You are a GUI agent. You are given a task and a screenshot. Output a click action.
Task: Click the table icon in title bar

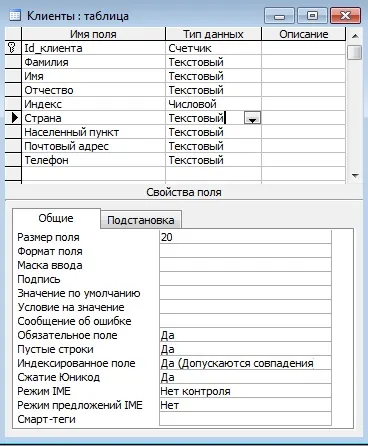tap(15, 15)
